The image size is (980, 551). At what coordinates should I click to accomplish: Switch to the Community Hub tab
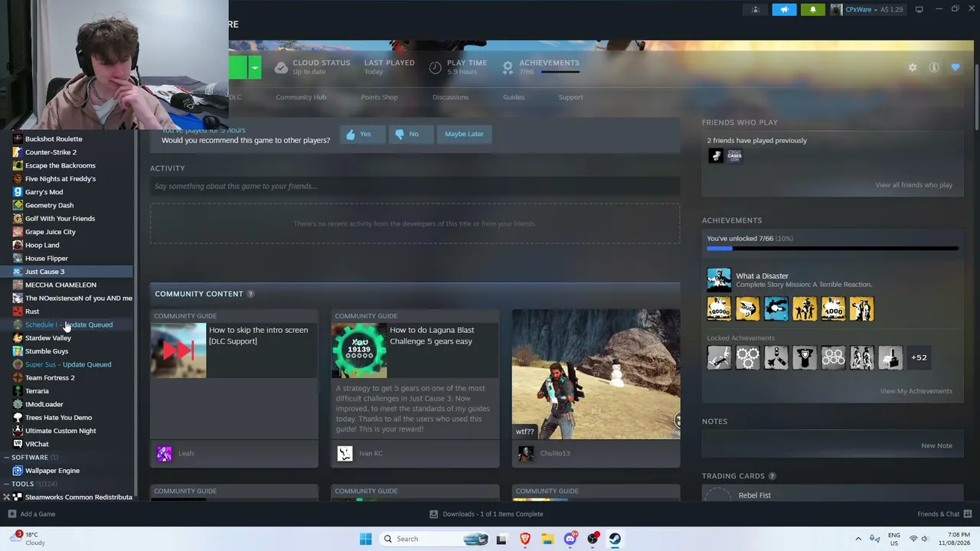tap(301, 97)
